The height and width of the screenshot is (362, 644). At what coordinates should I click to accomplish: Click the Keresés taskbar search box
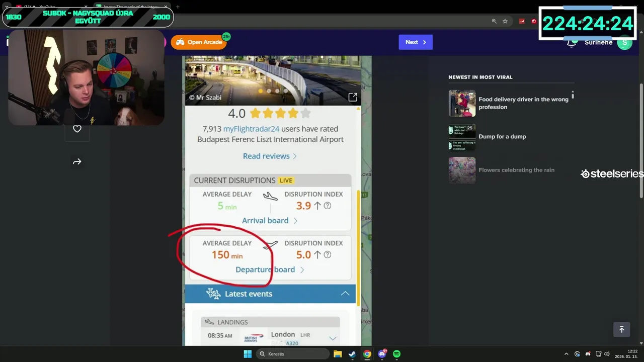tap(293, 354)
